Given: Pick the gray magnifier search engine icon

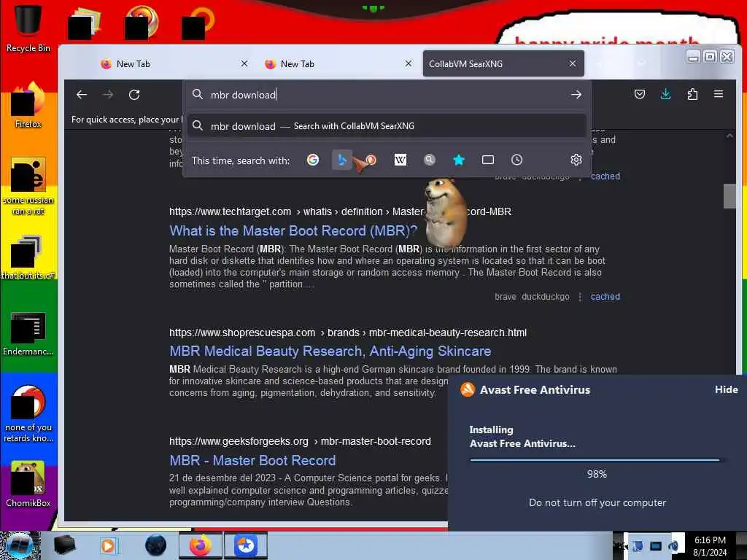Looking at the screenshot, I should click(x=430, y=160).
